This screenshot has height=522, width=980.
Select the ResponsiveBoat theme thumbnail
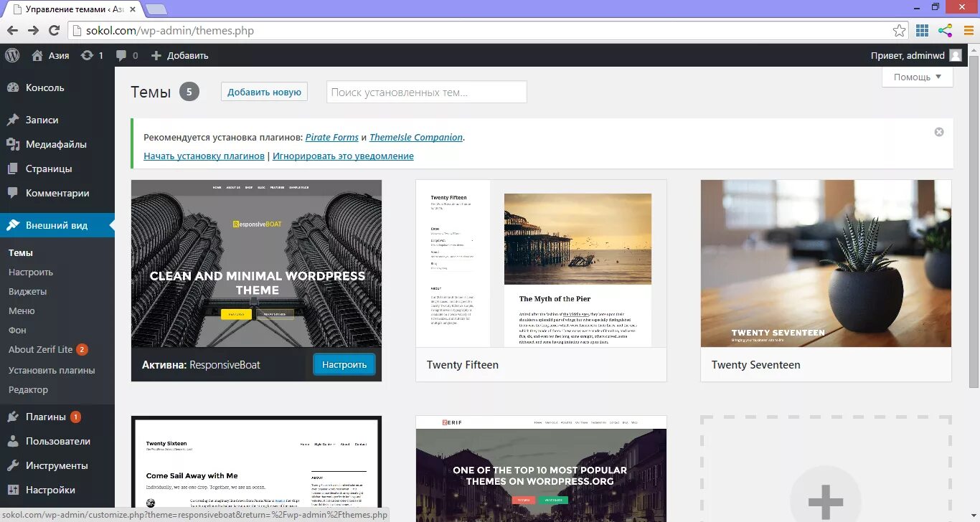(x=257, y=264)
